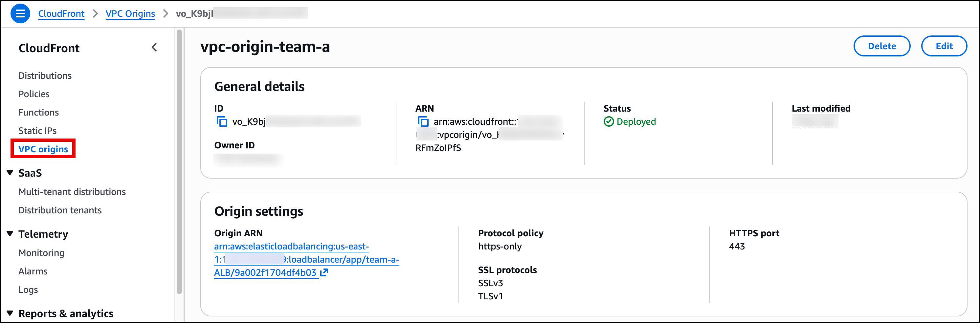Collapse the SaaS section
980x323 pixels.
point(10,172)
